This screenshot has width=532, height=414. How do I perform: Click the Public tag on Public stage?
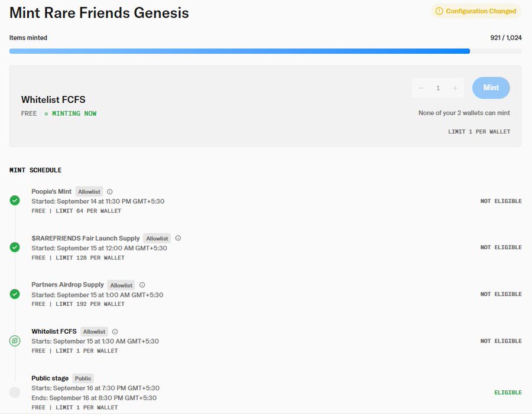tap(83, 379)
